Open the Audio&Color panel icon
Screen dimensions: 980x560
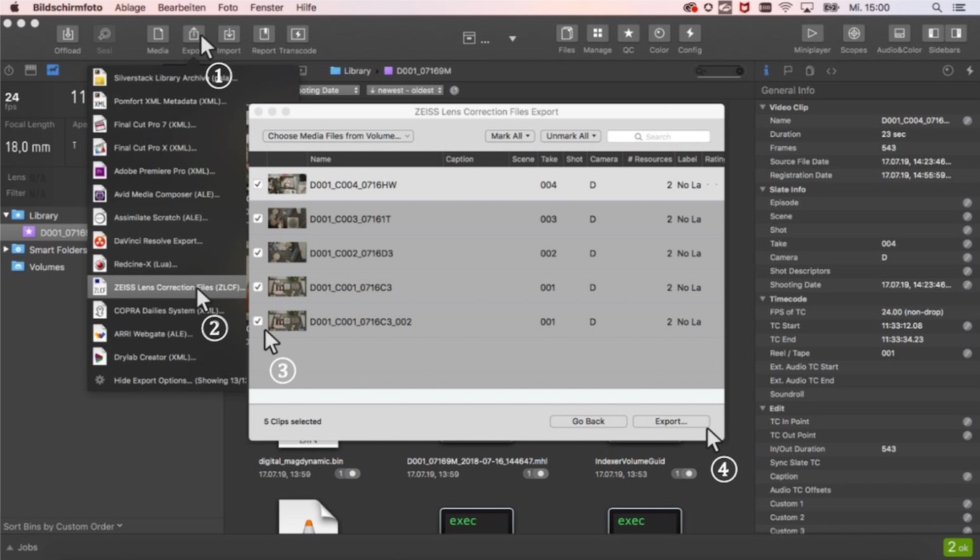[x=899, y=33]
